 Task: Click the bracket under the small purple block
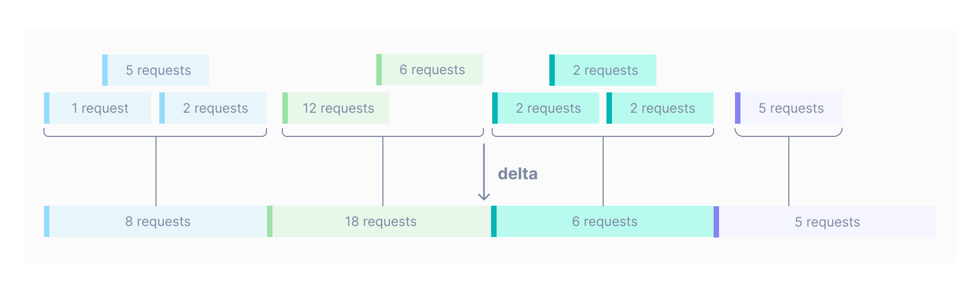click(x=788, y=135)
